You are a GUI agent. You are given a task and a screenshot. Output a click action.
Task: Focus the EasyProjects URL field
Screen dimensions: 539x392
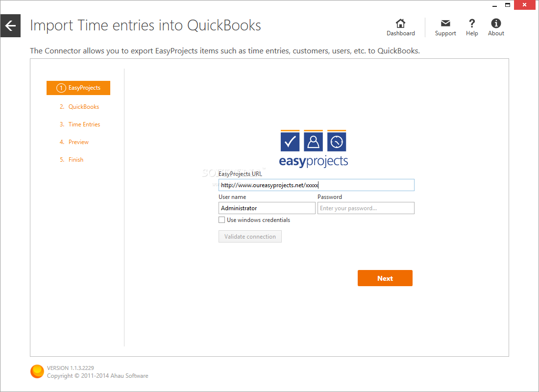pos(316,185)
